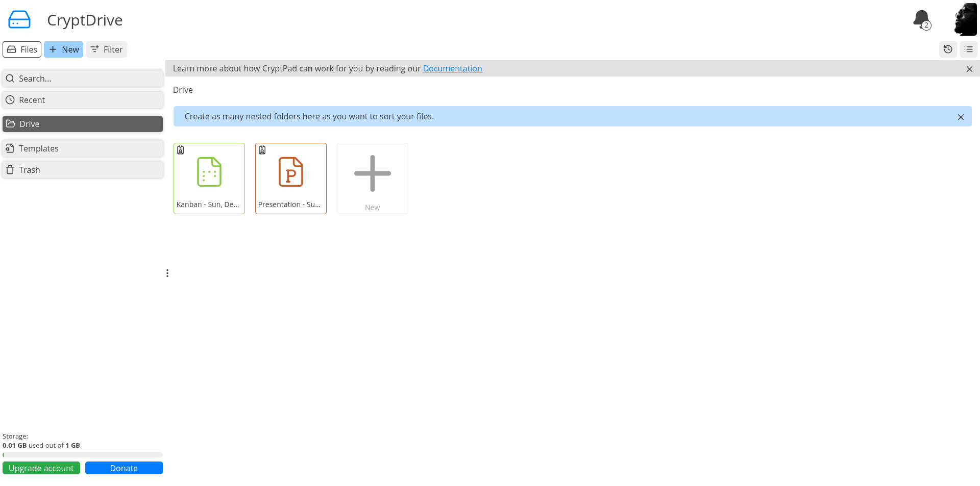Open the notifications bell
Image resolution: width=980 pixels, height=486 pixels.
(x=921, y=19)
